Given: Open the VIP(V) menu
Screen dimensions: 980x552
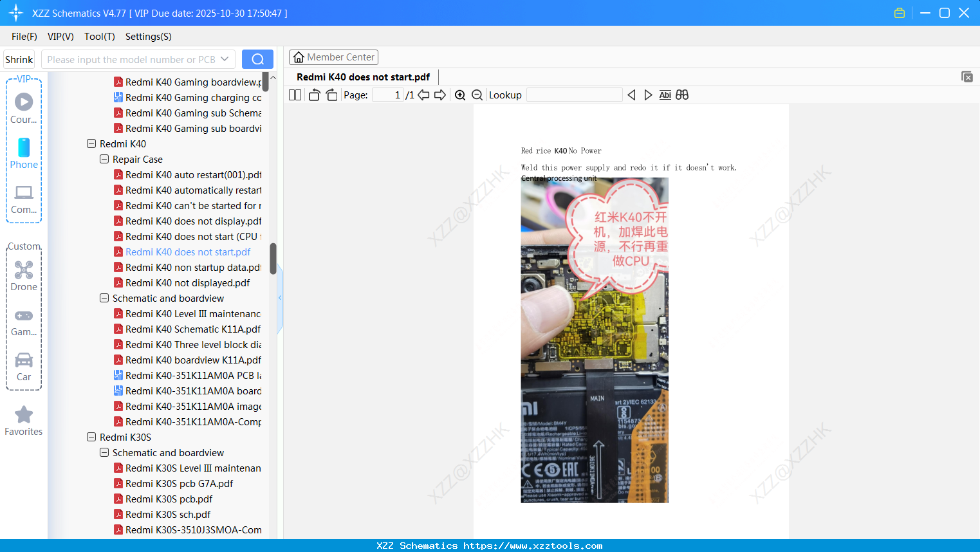Looking at the screenshot, I should pyautogui.click(x=60, y=37).
